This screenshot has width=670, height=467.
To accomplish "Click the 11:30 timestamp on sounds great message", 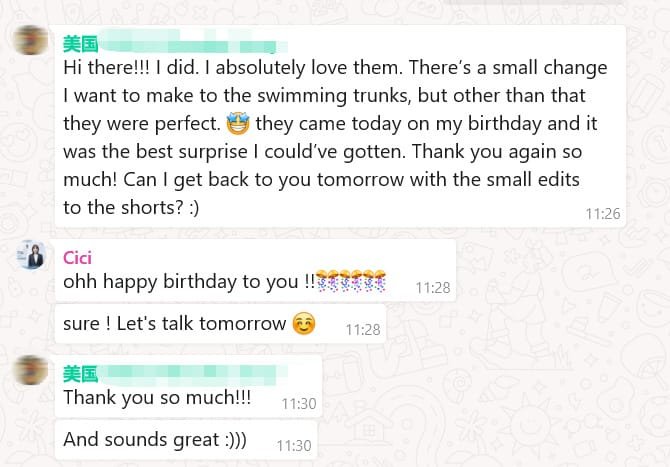I will point(294,446).
